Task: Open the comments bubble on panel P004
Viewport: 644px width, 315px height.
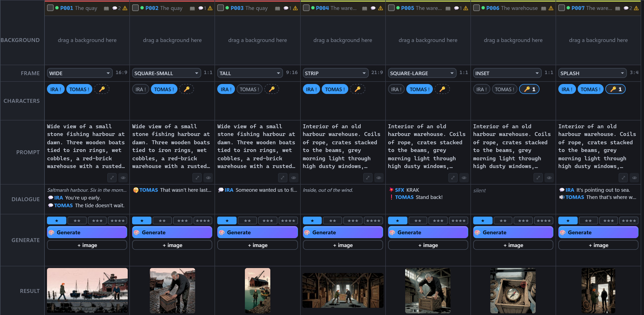Action: click(x=373, y=8)
